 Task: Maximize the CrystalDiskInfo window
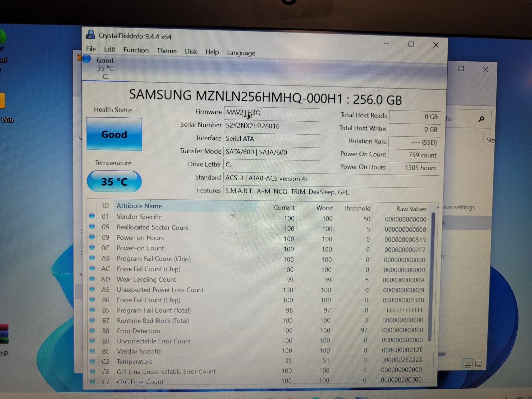pyautogui.click(x=411, y=44)
